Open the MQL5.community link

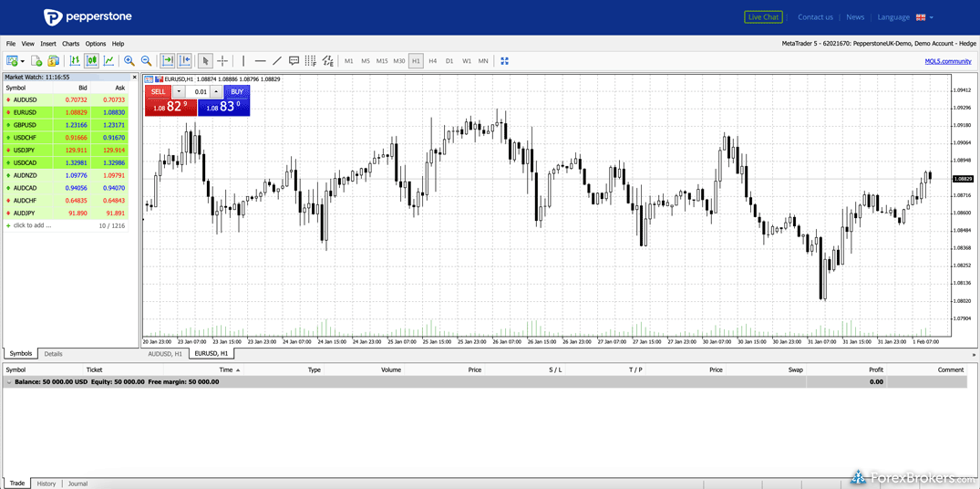[947, 61]
